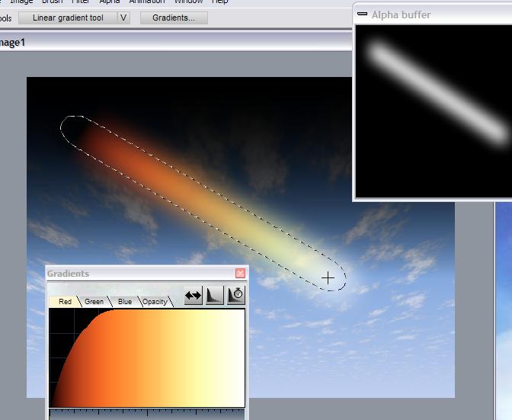Open the Linear gradient tool selector
The height and width of the screenshot is (420, 512).
tap(67, 18)
